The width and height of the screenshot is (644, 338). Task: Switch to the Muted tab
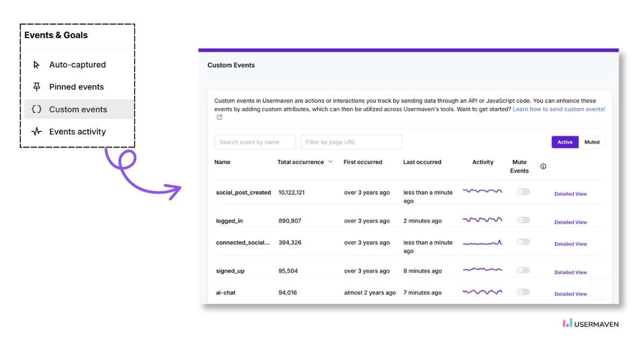(x=592, y=142)
